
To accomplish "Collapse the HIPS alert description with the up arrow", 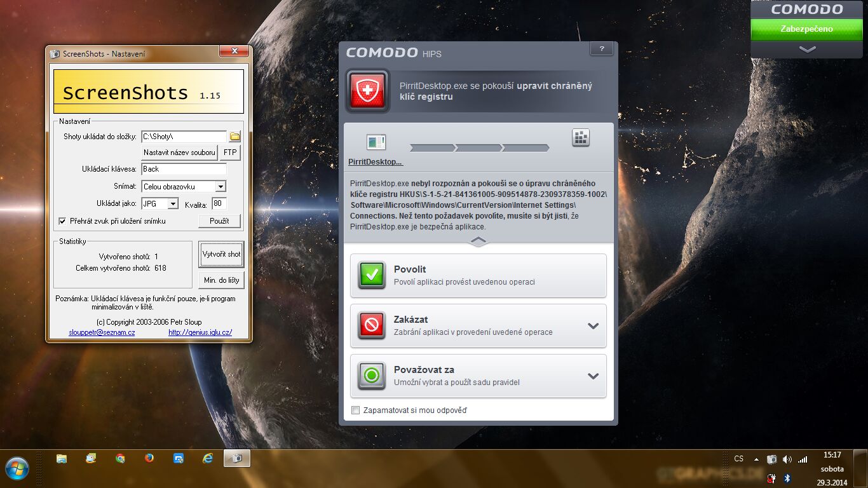I will 478,241.
